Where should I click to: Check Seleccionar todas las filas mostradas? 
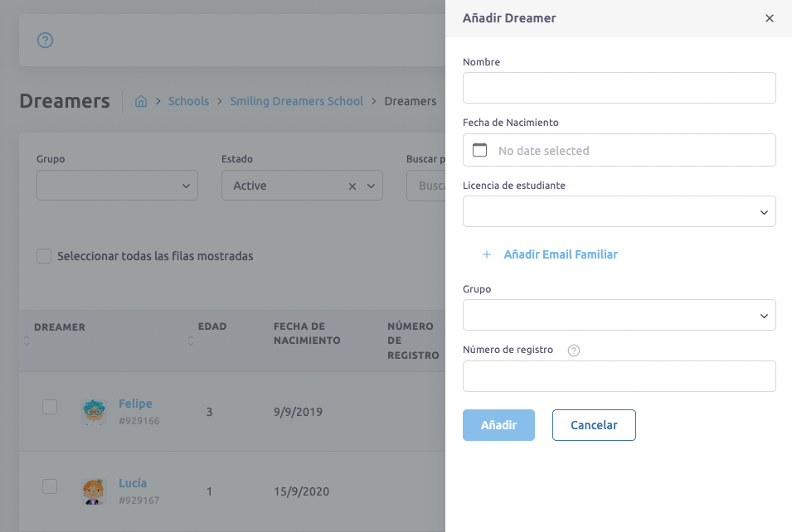[x=44, y=256]
